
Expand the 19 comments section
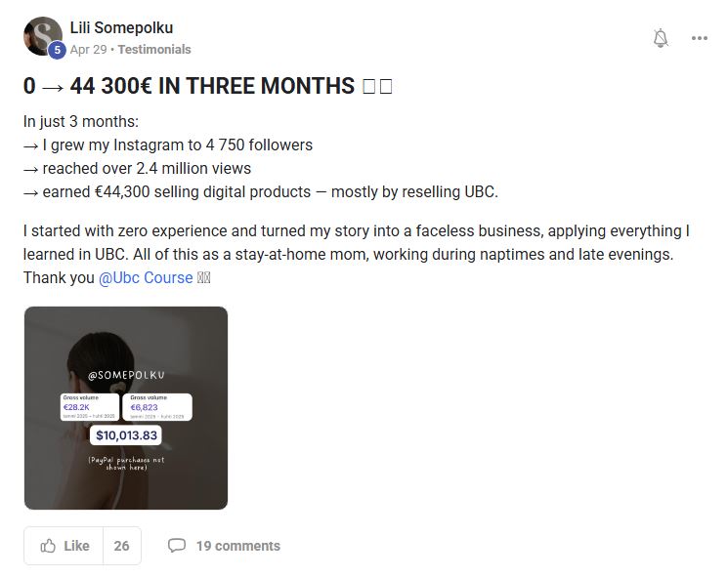pos(237,546)
